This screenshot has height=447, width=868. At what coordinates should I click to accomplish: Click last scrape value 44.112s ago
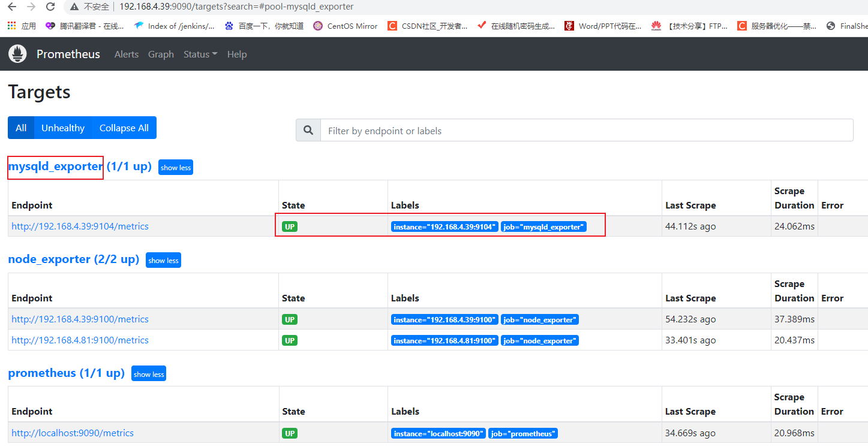click(690, 226)
